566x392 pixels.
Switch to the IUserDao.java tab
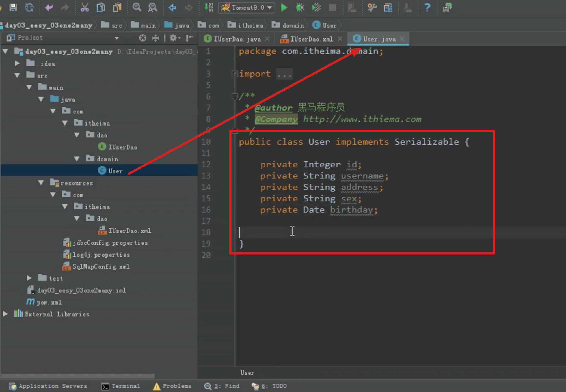click(237, 39)
